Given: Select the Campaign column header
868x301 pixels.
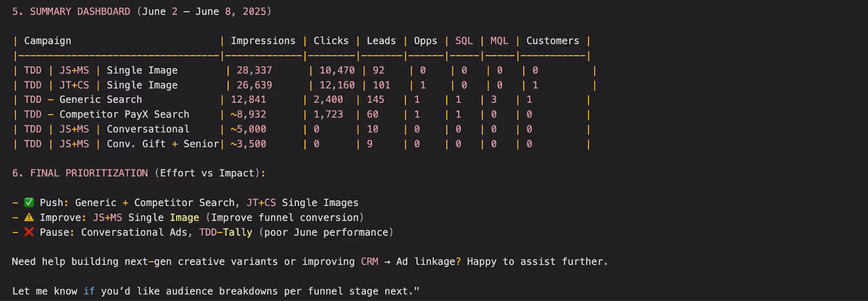Looking at the screenshot, I should 47,41.
